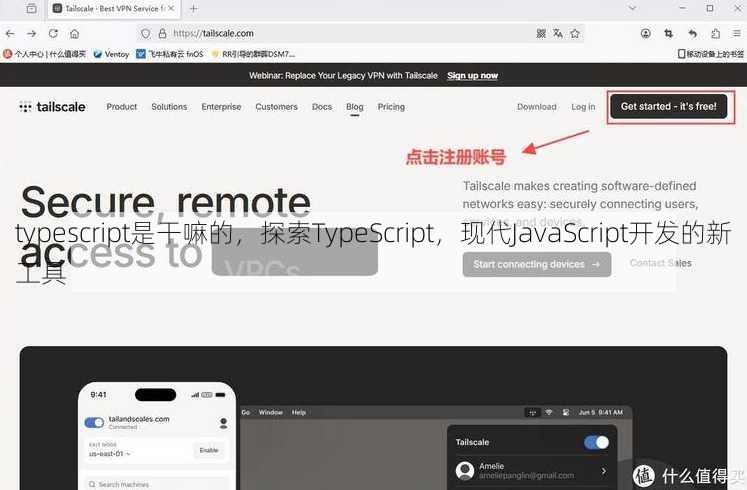This screenshot has width=747, height=490.
Task: Bookmark this page with the star icon
Action: pyautogui.click(x=575, y=33)
